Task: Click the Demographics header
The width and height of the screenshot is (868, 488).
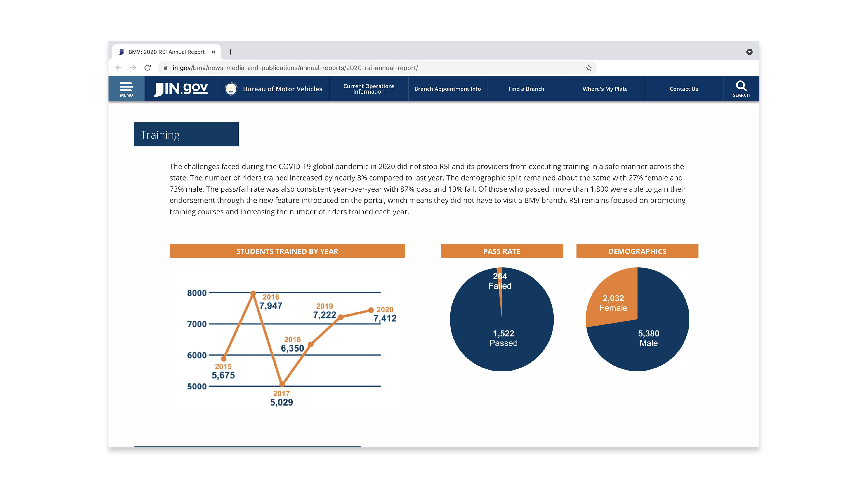Action: [637, 251]
